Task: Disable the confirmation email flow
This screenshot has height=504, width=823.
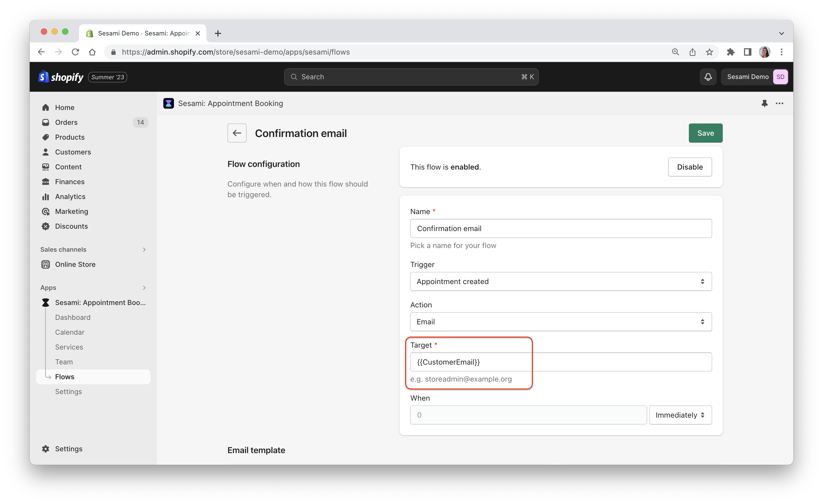Action: 690,167
